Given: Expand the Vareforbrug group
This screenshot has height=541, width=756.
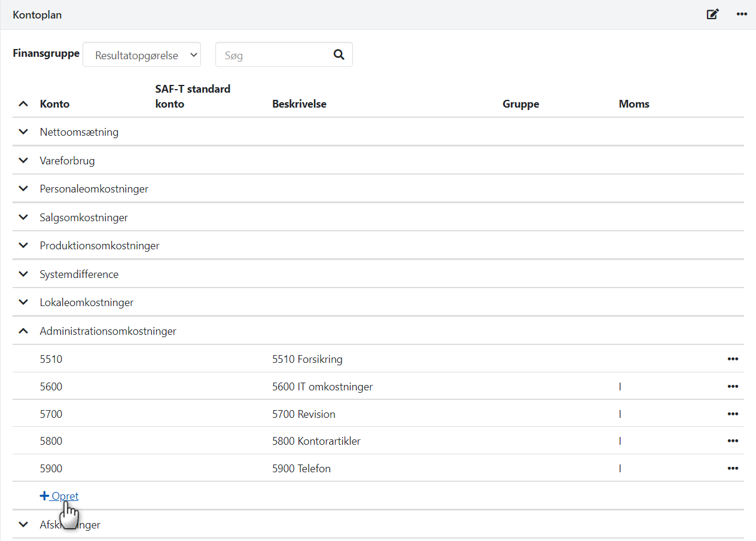Looking at the screenshot, I should (x=23, y=161).
